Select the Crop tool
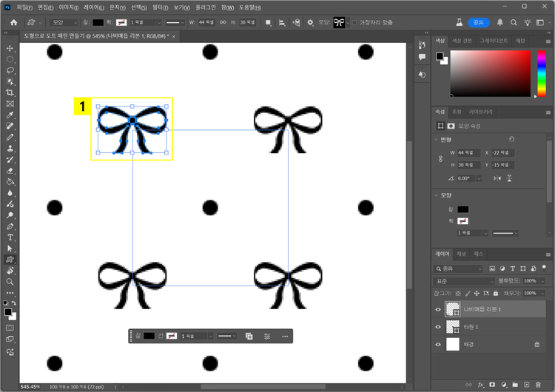The height and width of the screenshot is (392, 555). click(10, 92)
